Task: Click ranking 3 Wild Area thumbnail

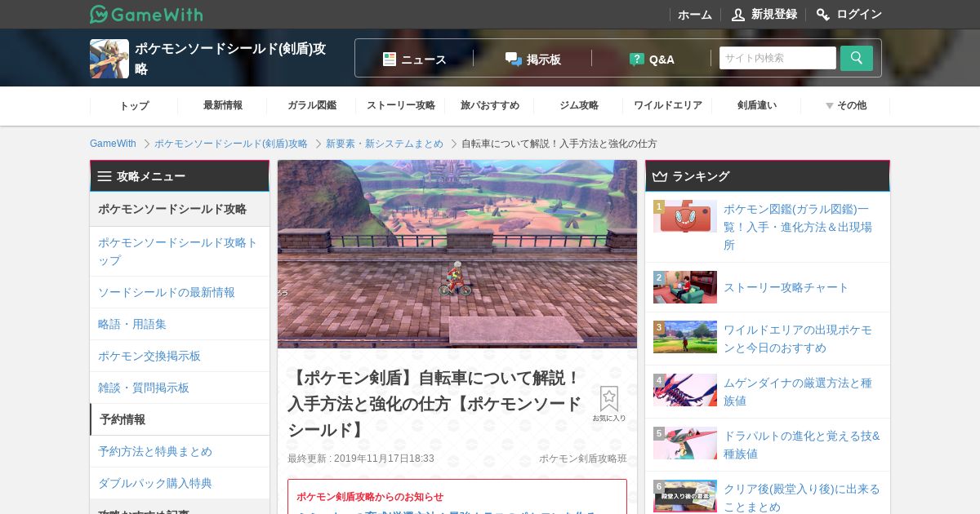Action: point(685,337)
